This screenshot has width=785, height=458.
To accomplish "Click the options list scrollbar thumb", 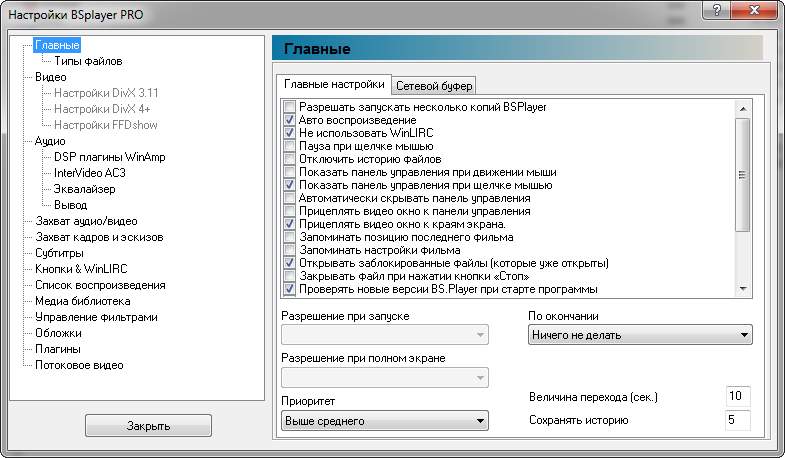I will (x=743, y=175).
